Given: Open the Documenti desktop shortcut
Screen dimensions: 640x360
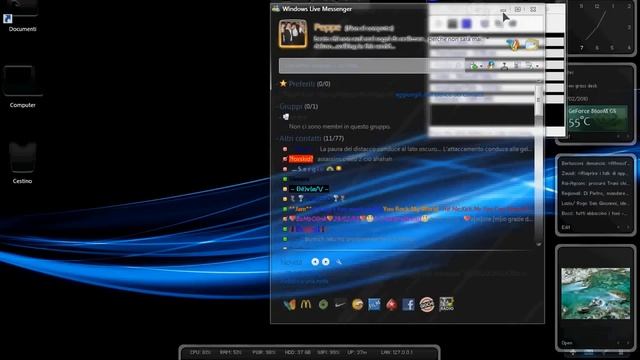Looking at the screenshot, I should (x=21, y=16).
